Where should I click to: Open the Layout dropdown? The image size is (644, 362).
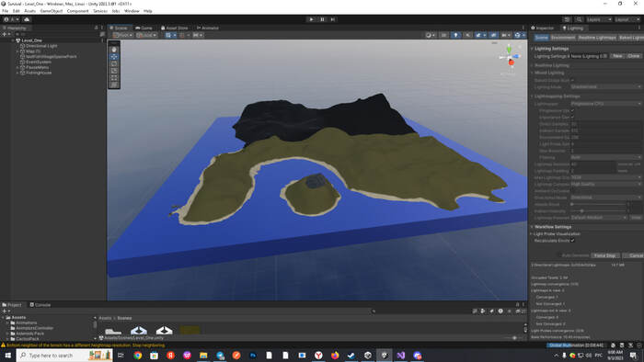tap(627, 19)
